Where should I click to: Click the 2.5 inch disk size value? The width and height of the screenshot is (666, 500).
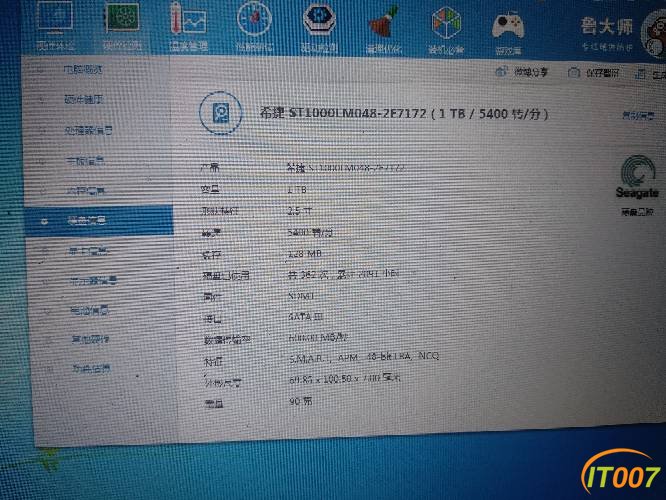coord(300,211)
